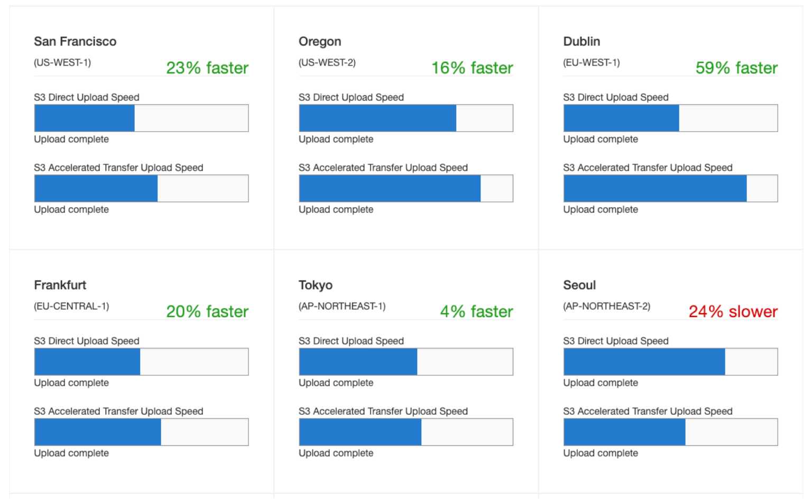The image size is (812, 504).
Task: Click the "16% faster" Oregon result
Action: 472,68
